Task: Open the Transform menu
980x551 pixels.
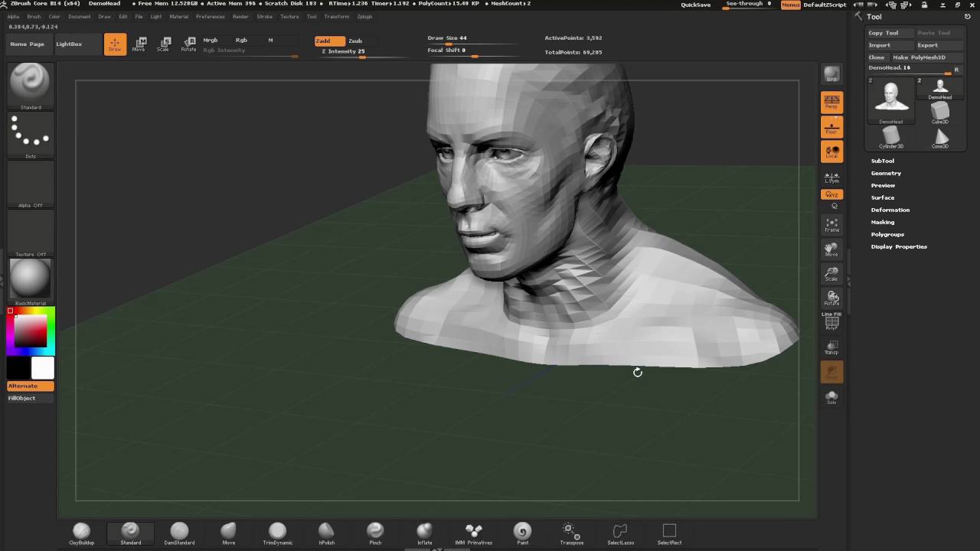Action: pos(336,16)
